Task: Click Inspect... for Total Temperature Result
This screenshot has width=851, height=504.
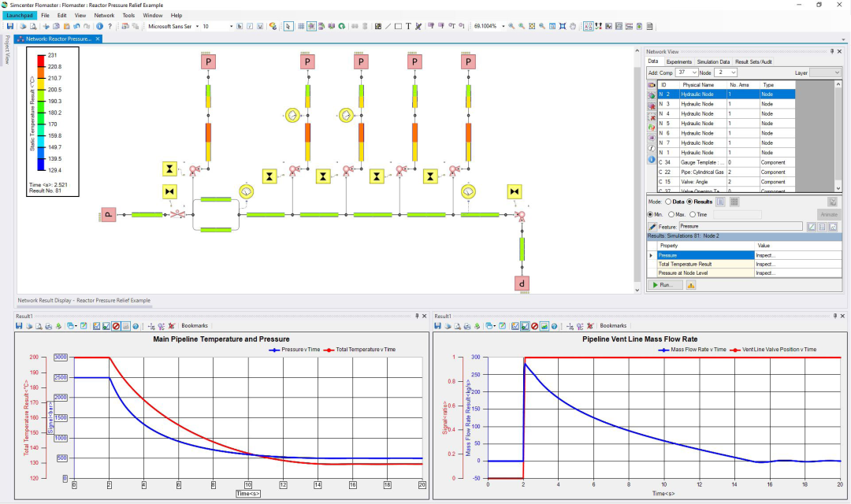Action: point(765,265)
